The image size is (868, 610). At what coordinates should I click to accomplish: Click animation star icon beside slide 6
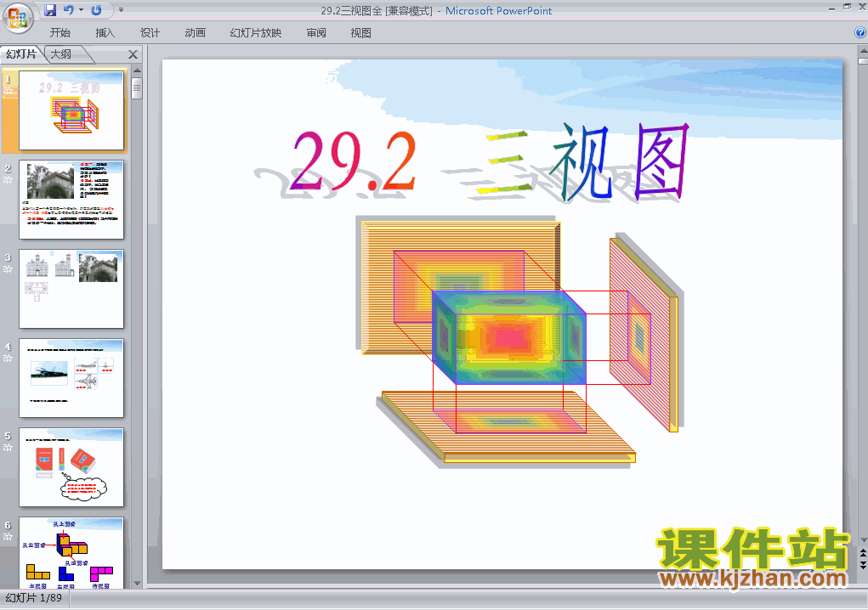[9, 537]
